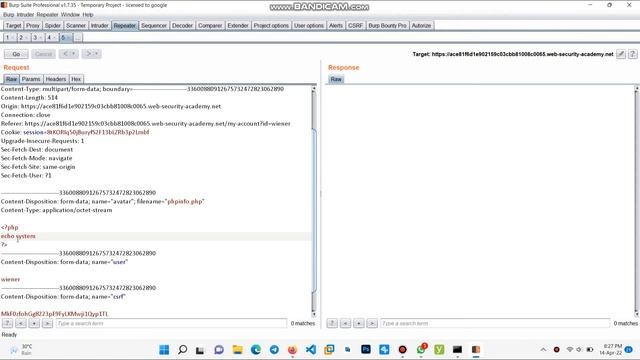Select Repeater sub-tab 1
The height and width of the screenshot is (360, 640).
click(x=9, y=38)
